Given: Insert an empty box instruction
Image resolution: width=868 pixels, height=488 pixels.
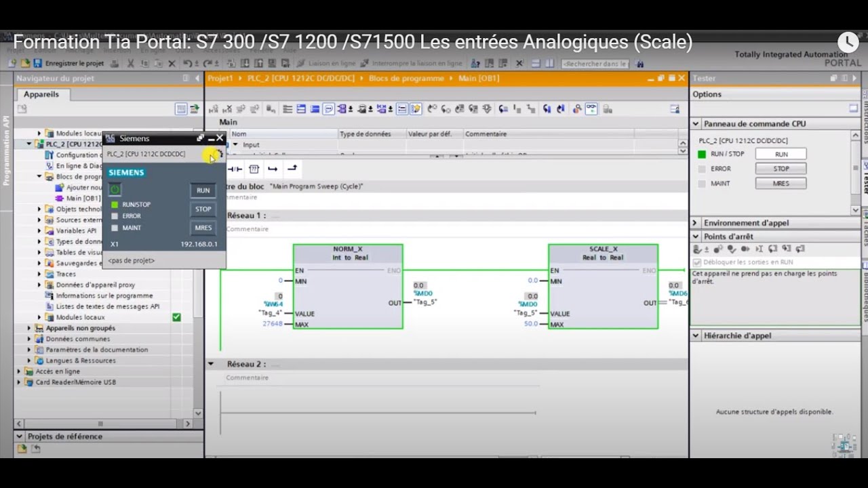Looking at the screenshot, I should [x=254, y=169].
